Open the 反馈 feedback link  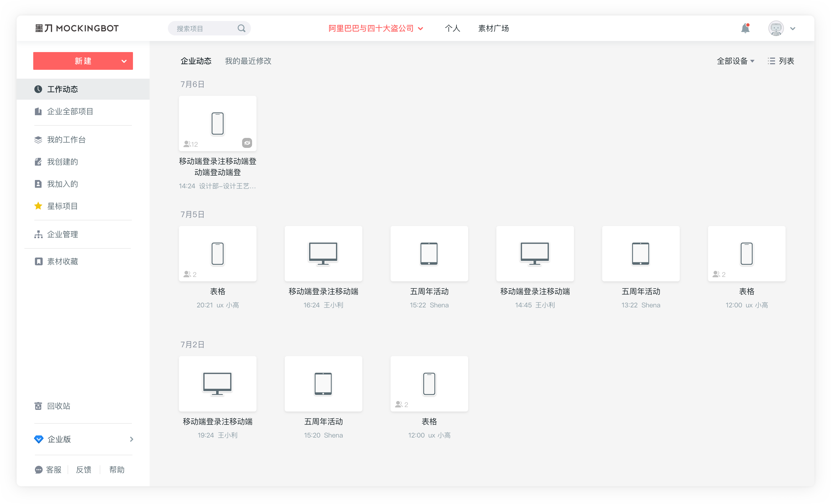[84, 470]
